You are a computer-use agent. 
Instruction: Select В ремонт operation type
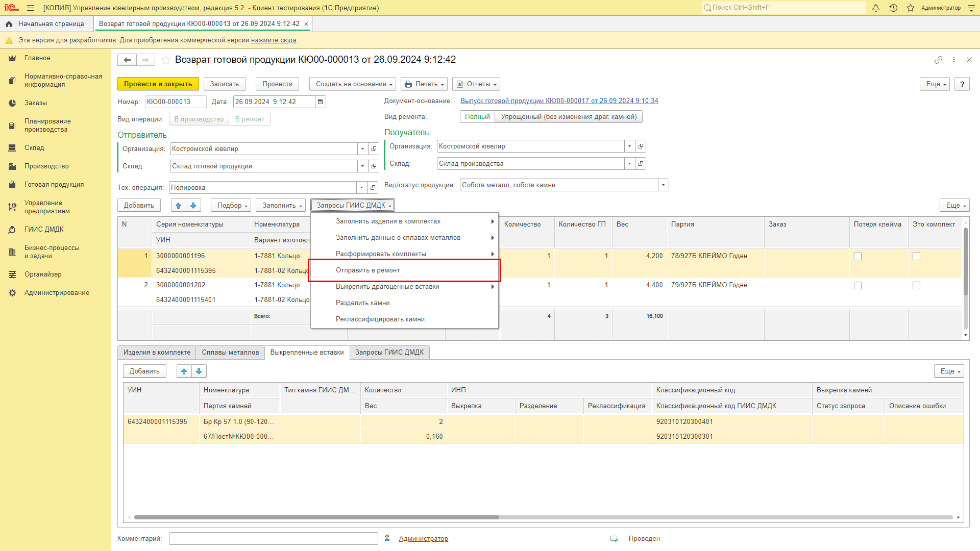(250, 119)
